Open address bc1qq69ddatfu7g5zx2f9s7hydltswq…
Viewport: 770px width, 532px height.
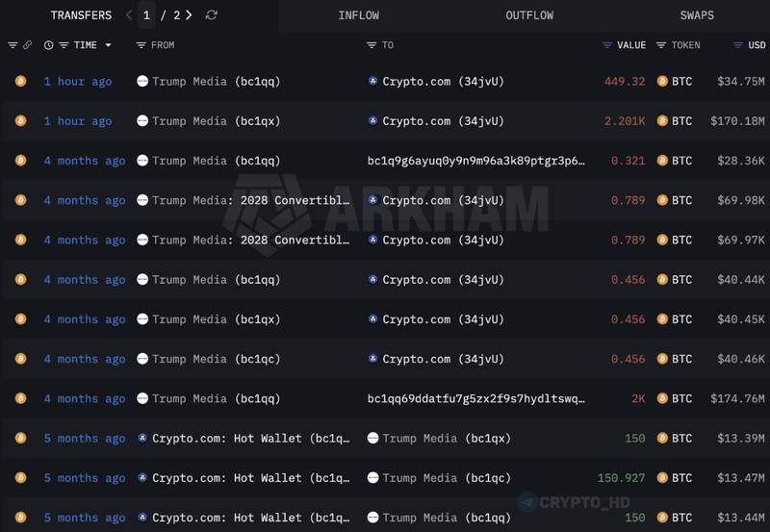[475, 399]
